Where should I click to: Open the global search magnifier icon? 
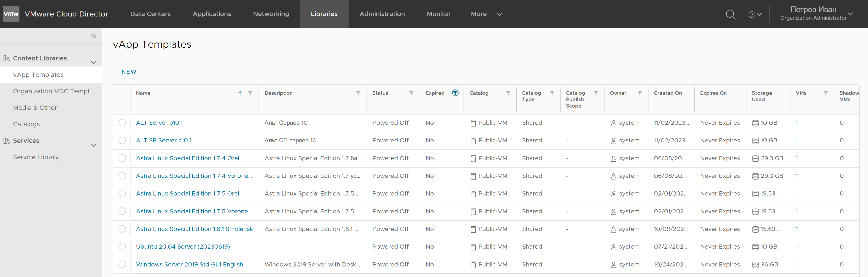pos(731,14)
